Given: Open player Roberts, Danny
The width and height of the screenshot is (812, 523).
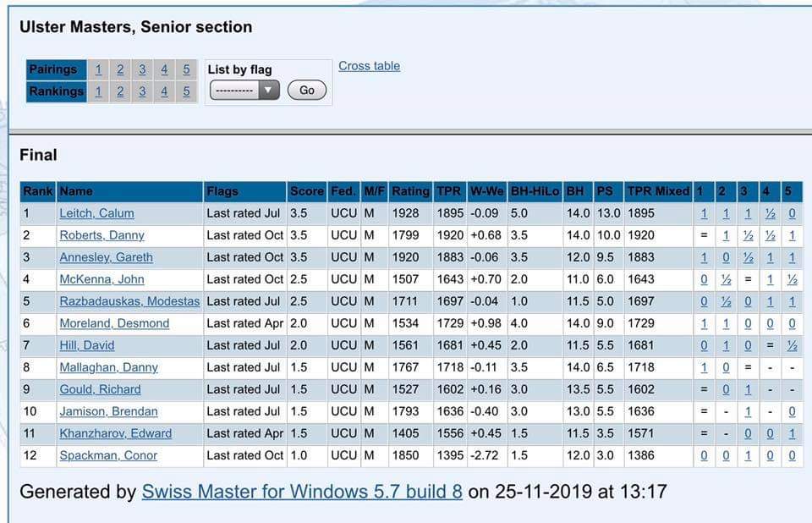Looking at the screenshot, I should point(101,235).
